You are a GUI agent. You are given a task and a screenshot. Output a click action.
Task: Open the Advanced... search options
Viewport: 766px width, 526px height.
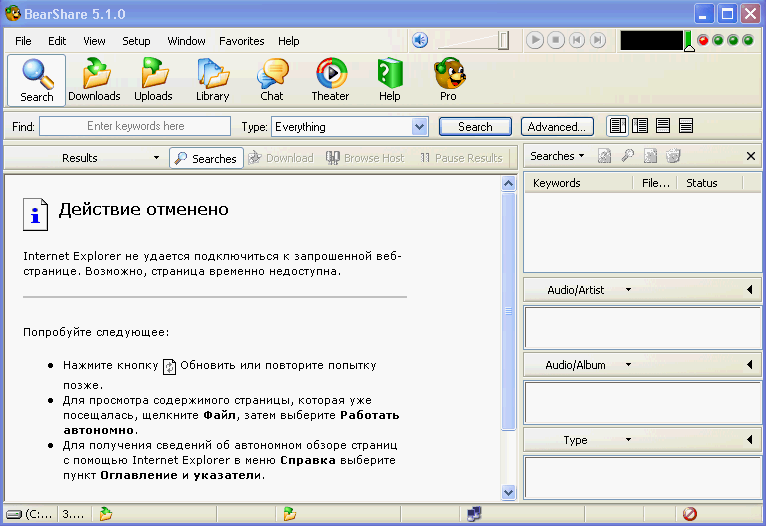pos(557,126)
